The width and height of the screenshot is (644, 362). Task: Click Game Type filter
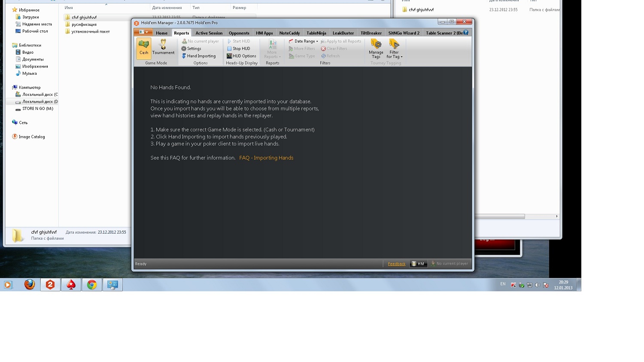click(x=301, y=56)
